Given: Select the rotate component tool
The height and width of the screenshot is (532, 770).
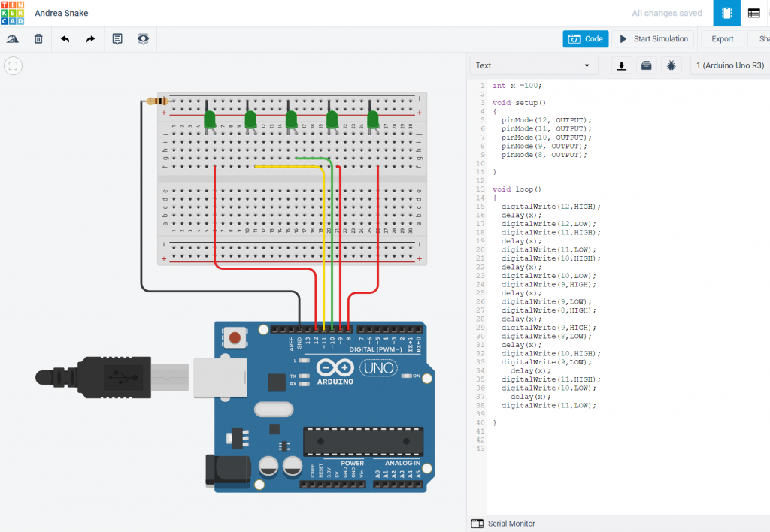Looking at the screenshot, I should tap(13, 39).
